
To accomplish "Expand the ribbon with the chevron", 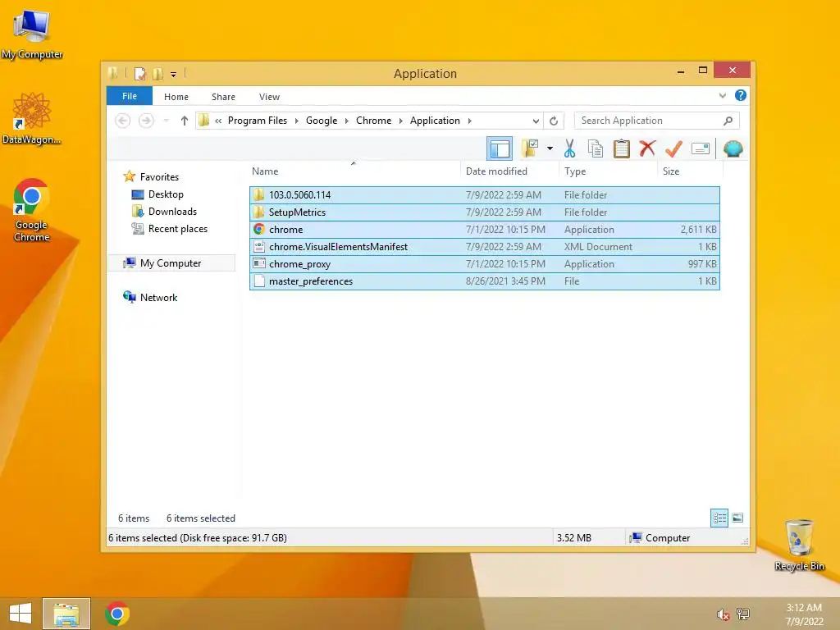I will [722, 96].
